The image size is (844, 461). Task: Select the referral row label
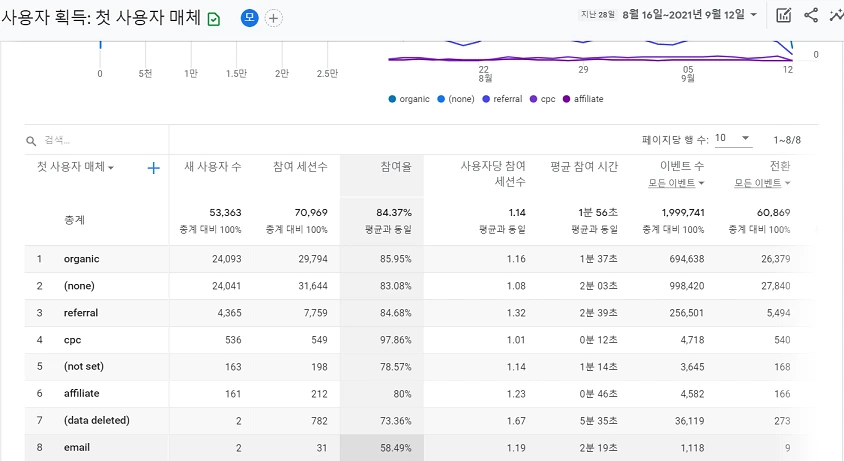tap(81, 313)
